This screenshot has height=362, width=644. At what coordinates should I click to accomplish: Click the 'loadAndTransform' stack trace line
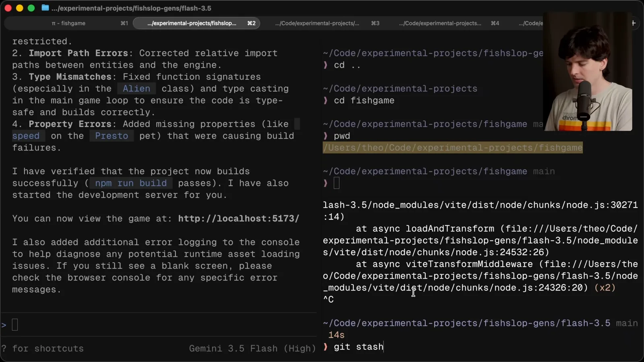pos(480,240)
